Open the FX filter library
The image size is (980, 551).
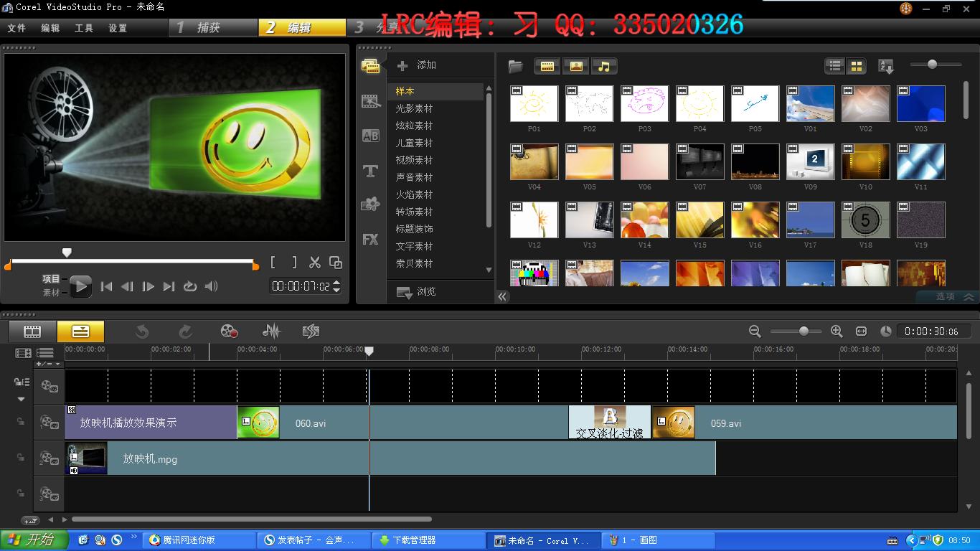[x=370, y=240]
